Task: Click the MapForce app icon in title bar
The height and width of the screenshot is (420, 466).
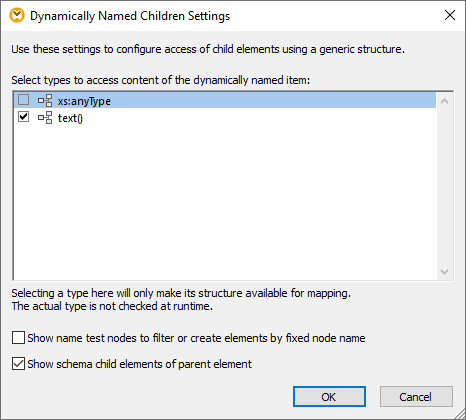Action: click(x=17, y=16)
